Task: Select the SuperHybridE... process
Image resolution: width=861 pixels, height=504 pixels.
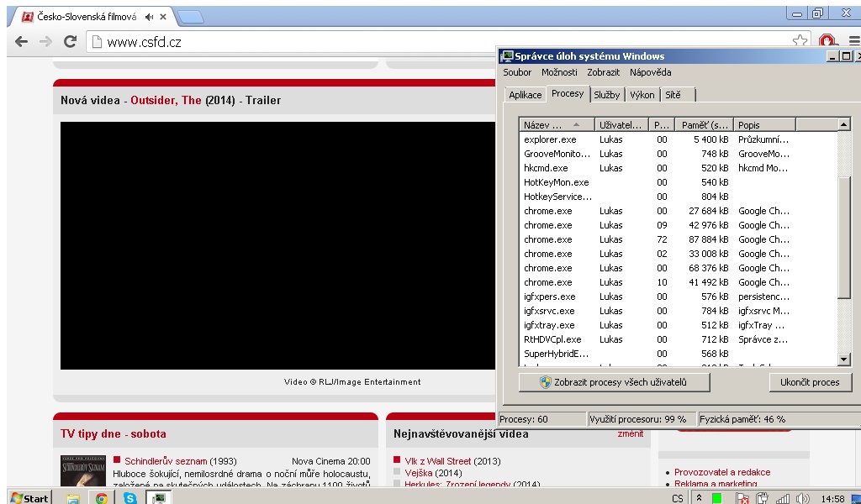Action: (x=679, y=353)
